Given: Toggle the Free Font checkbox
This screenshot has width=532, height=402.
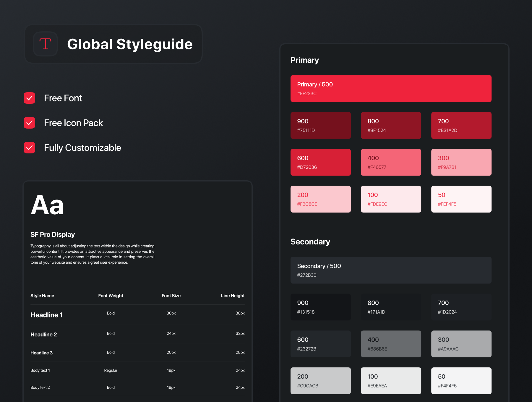Looking at the screenshot, I should (30, 98).
